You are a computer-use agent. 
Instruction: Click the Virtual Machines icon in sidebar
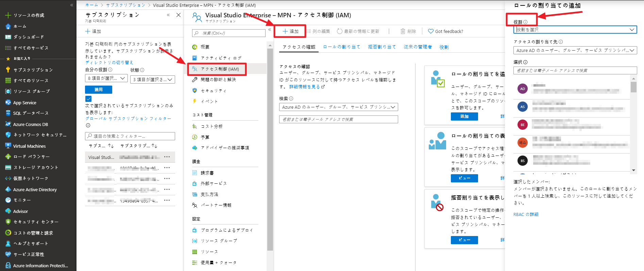coord(8,146)
